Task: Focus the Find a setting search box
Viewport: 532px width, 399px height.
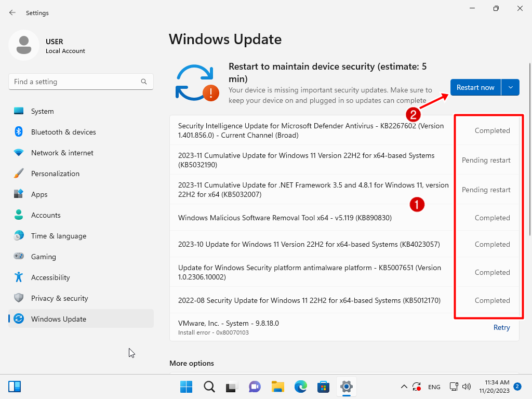Action: [x=73, y=82]
